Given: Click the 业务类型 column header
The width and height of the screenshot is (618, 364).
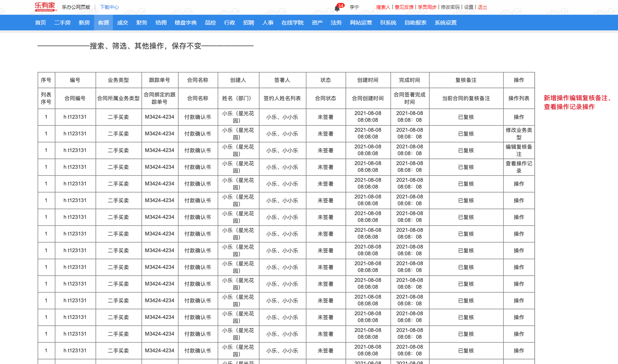Looking at the screenshot, I should pyautogui.click(x=118, y=80).
